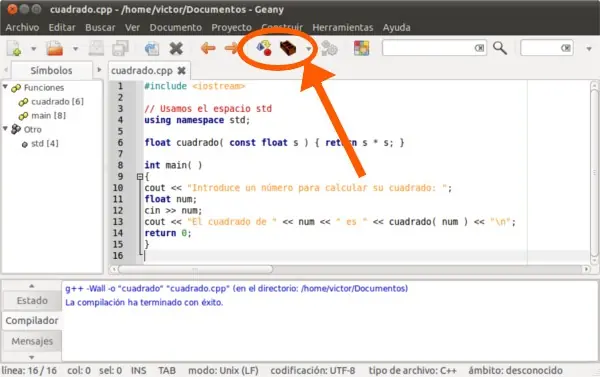Clear the go-to-line field
600x377 pixels.
(566, 48)
